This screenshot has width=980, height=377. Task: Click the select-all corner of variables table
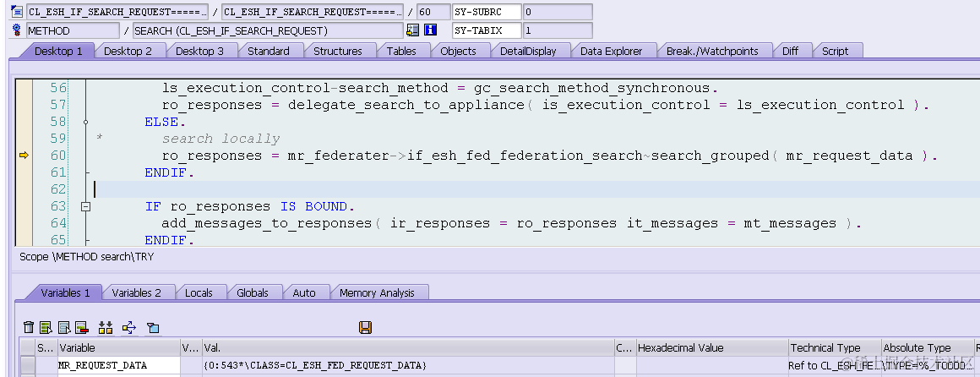(x=28, y=348)
